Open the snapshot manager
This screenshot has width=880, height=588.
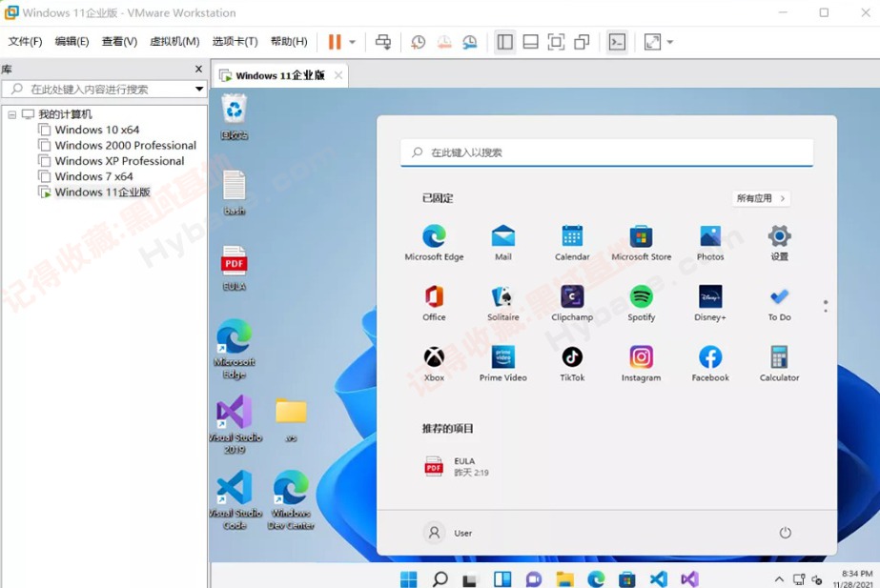pos(470,42)
